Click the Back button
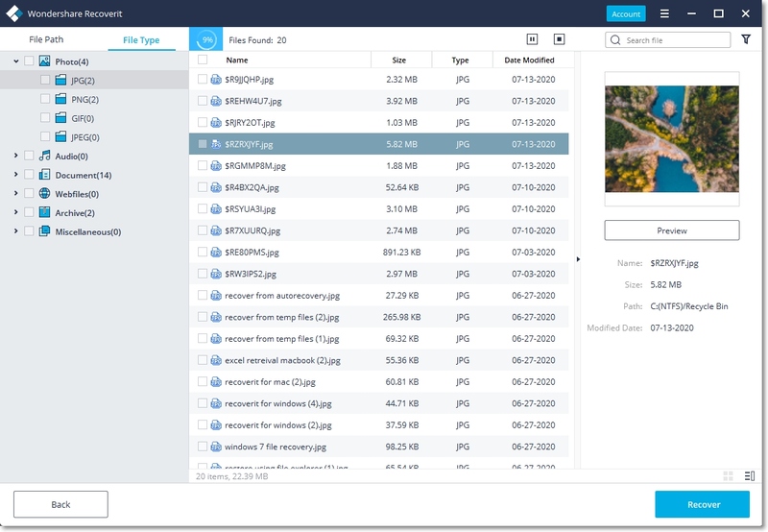The height and width of the screenshot is (532, 768). (60, 504)
